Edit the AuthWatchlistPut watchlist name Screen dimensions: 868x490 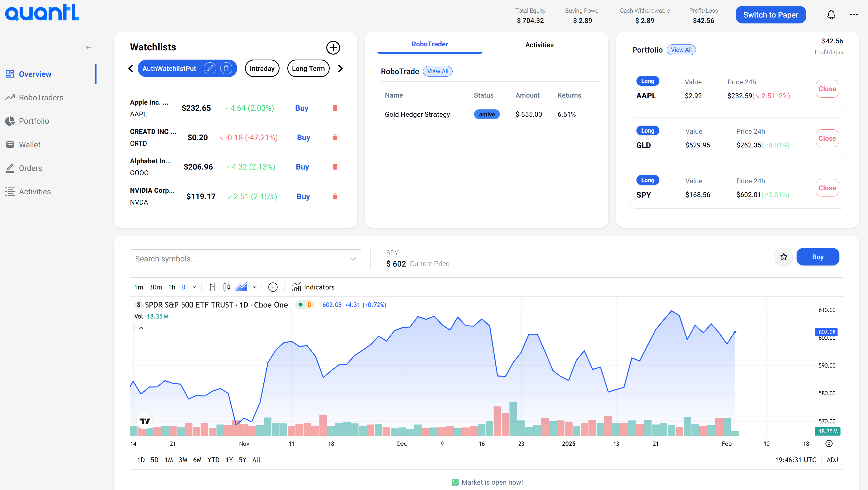[210, 68]
